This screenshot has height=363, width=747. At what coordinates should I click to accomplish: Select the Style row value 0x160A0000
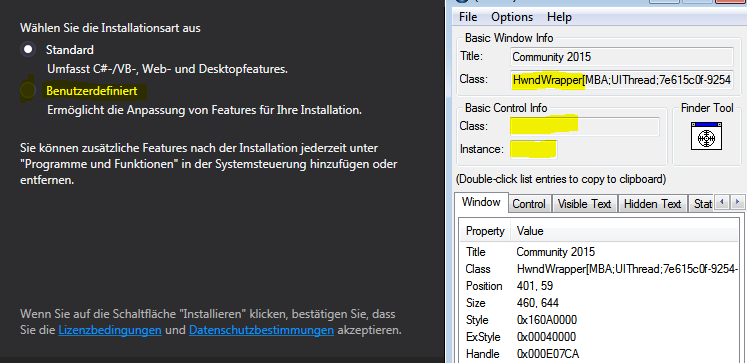point(546,320)
